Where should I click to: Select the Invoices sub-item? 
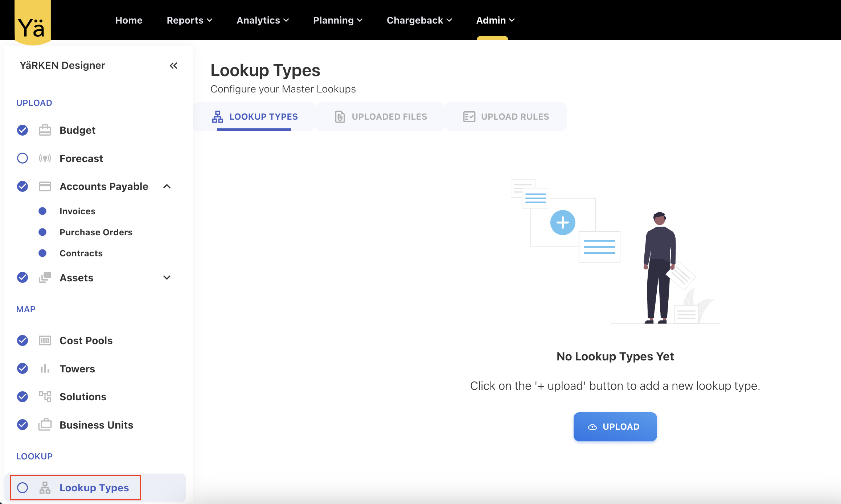77,211
